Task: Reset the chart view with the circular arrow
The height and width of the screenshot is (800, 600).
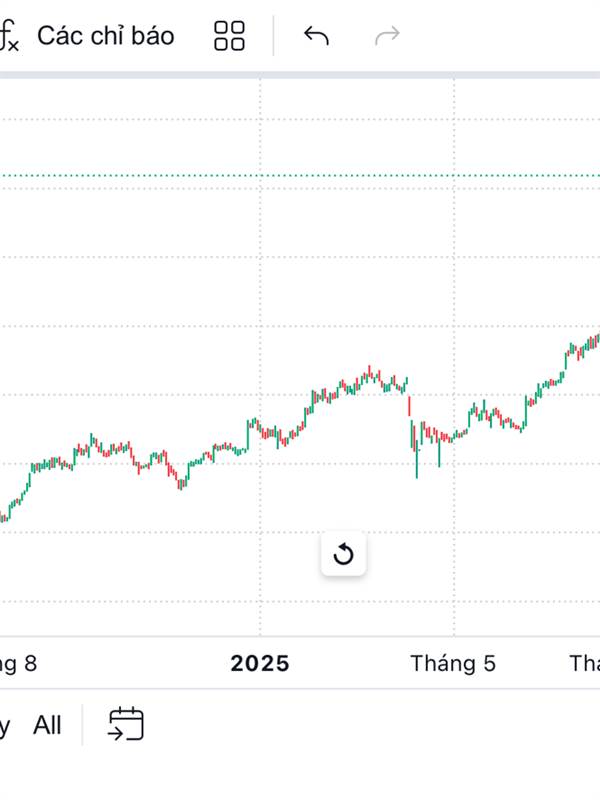Action: point(343,554)
